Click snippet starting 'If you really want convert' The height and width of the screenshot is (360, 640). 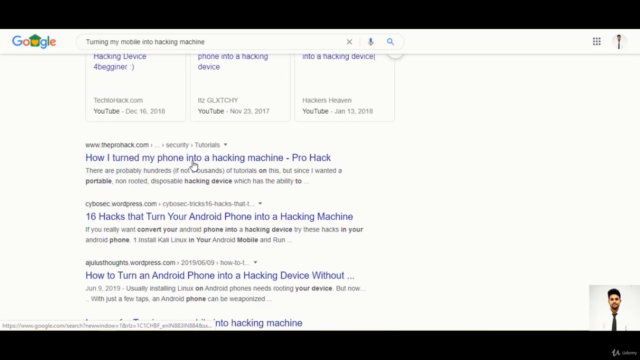(x=224, y=235)
